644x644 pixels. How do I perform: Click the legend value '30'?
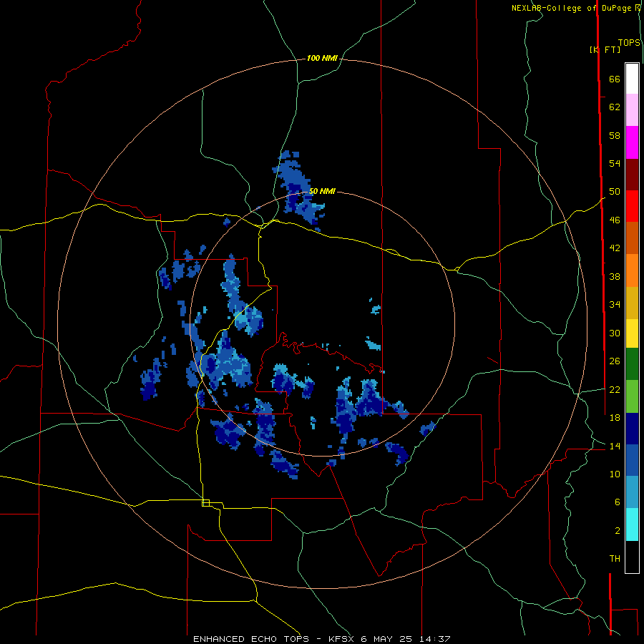[615, 333]
